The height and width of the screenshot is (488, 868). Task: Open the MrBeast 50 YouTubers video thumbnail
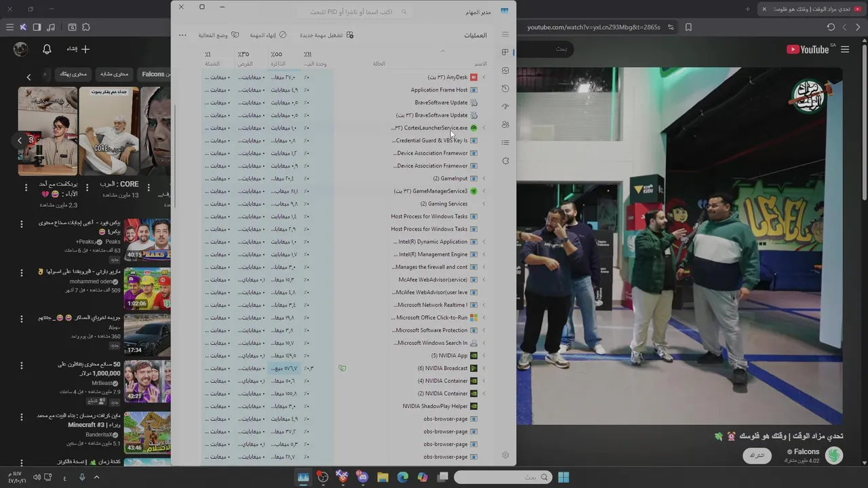147,381
